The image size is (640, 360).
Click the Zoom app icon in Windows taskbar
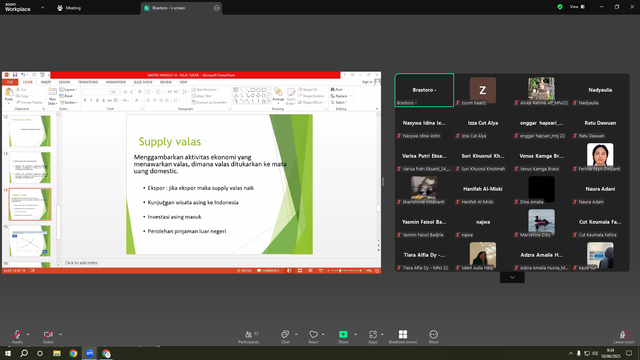coord(90,353)
